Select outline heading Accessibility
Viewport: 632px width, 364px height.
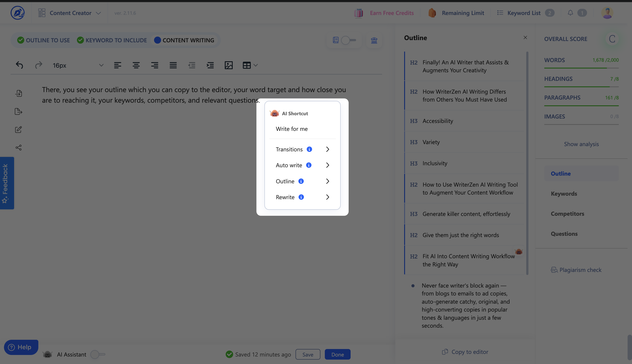click(464, 121)
